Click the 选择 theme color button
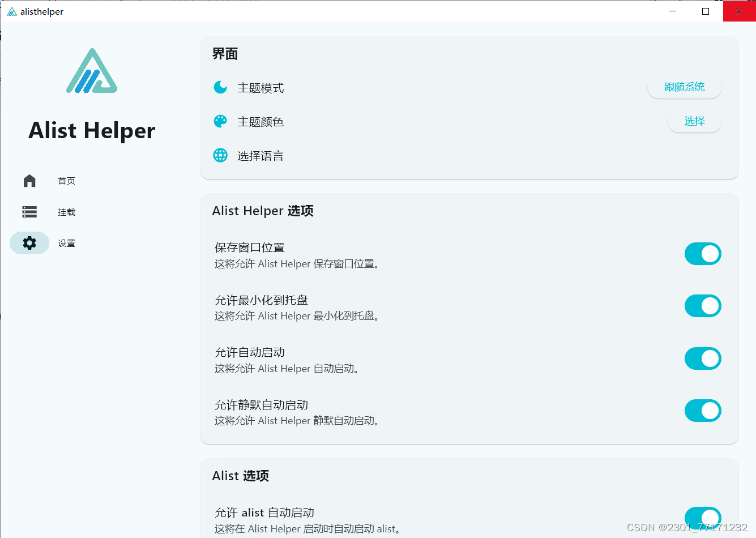The width and height of the screenshot is (756, 538). pos(694,121)
